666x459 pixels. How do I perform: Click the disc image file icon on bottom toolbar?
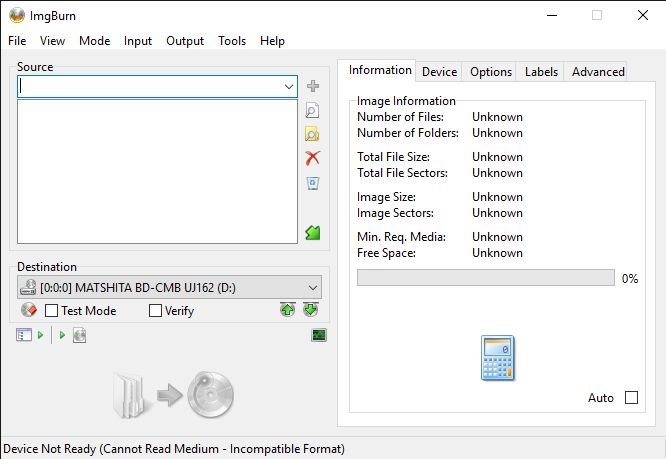click(x=79, y=335)
